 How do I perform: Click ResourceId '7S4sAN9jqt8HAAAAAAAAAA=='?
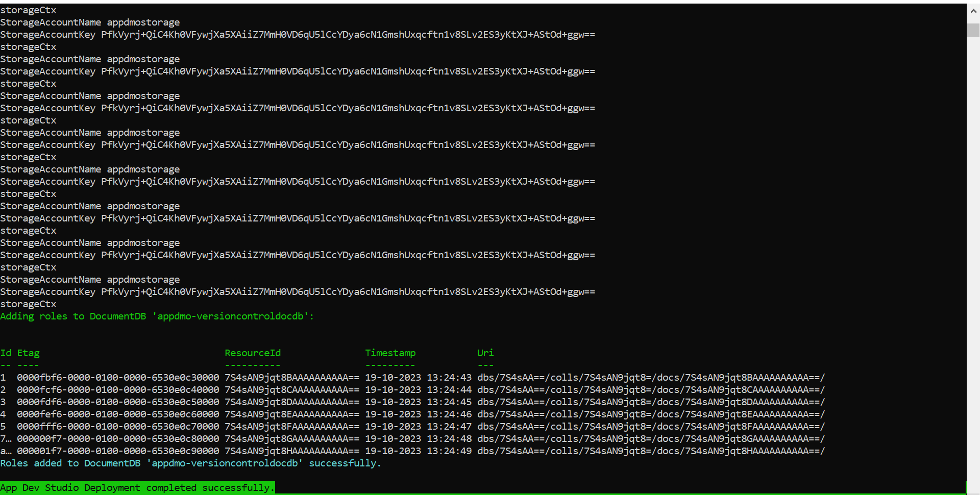[292, 451]
